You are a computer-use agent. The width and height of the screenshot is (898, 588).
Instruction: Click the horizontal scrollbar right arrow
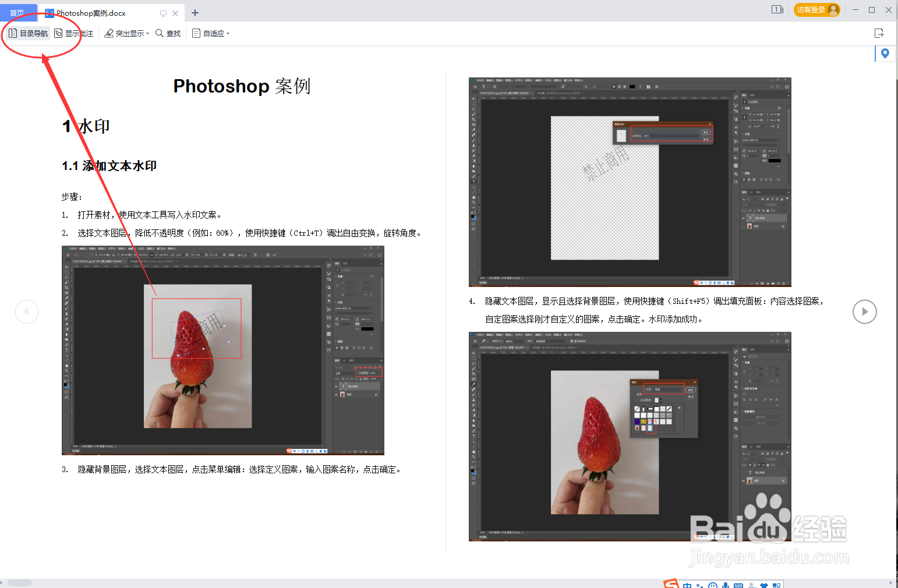890,583
